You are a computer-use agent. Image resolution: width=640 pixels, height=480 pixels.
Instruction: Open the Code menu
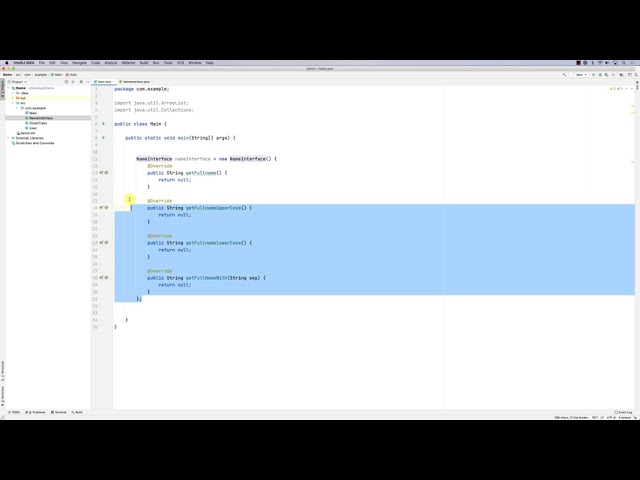(x=96, y=63)
